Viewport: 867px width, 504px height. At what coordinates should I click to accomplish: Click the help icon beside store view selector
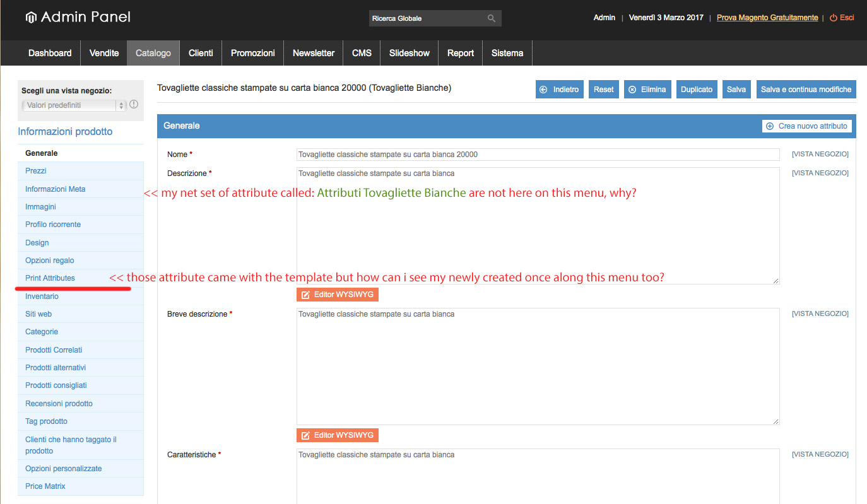(x=134, y=105)
